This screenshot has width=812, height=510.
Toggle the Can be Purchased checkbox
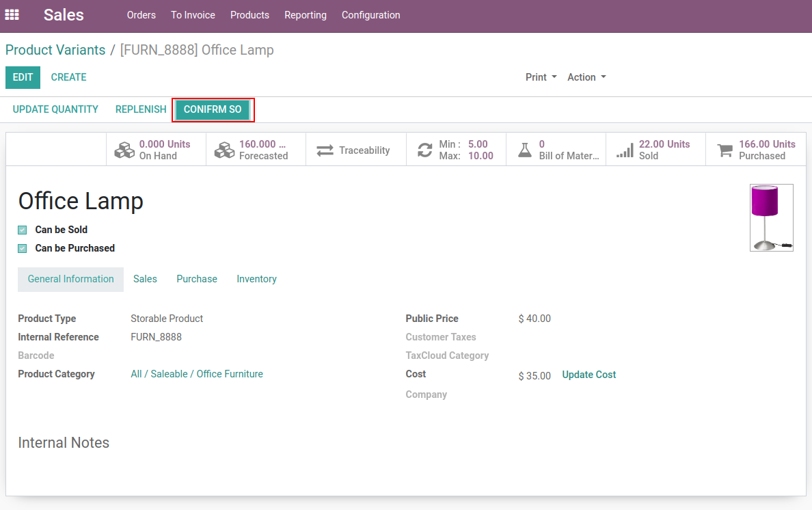(23, 249)
